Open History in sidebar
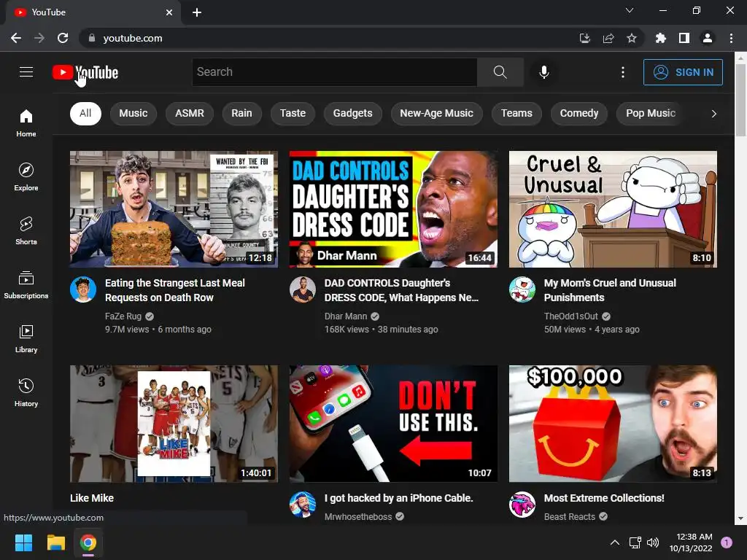This screenshot has width=747, height=560. pyautogui.click(x=26, y=392)
